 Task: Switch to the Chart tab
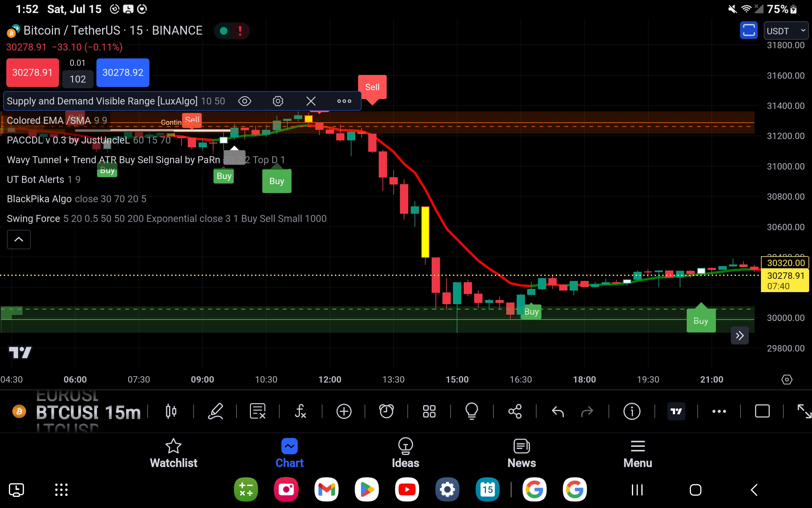[289, 453]
